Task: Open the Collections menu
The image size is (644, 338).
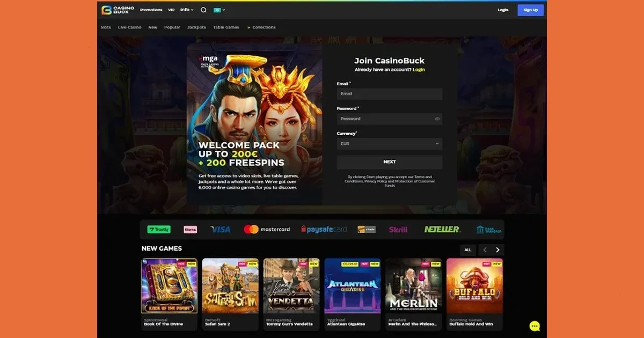Action: coord(261,27)
